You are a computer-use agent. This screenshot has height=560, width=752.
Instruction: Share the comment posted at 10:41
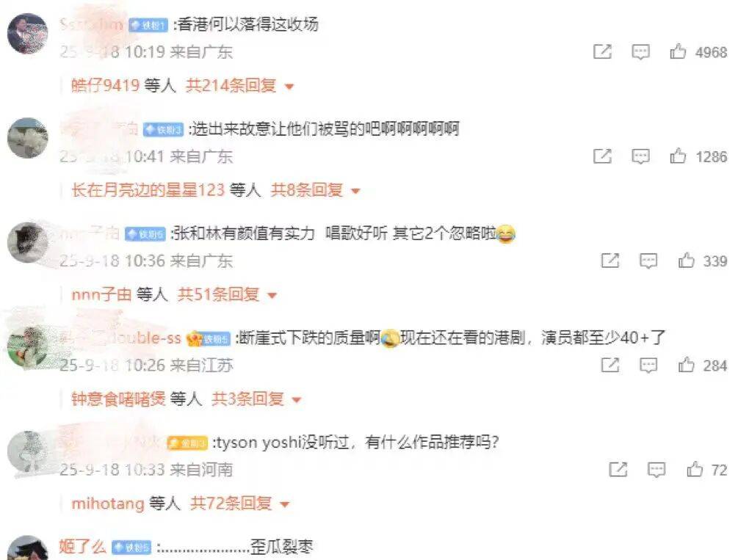[602, 156]
